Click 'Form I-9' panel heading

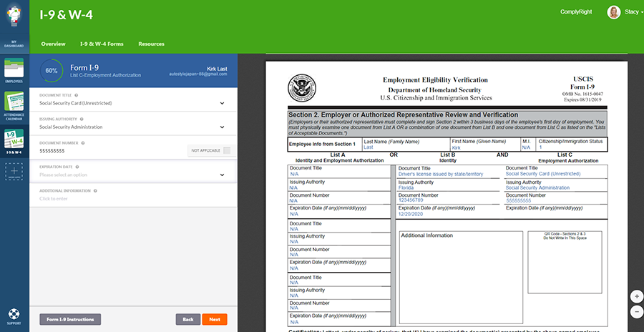click(x=84, y=68)
